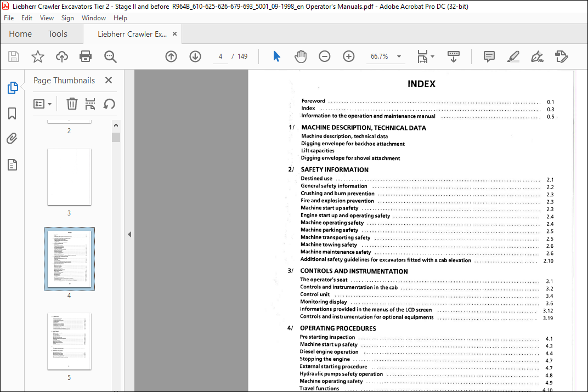Screen dimensions: 588x392
Task: Click the page number input field
Action: point(220,56)
